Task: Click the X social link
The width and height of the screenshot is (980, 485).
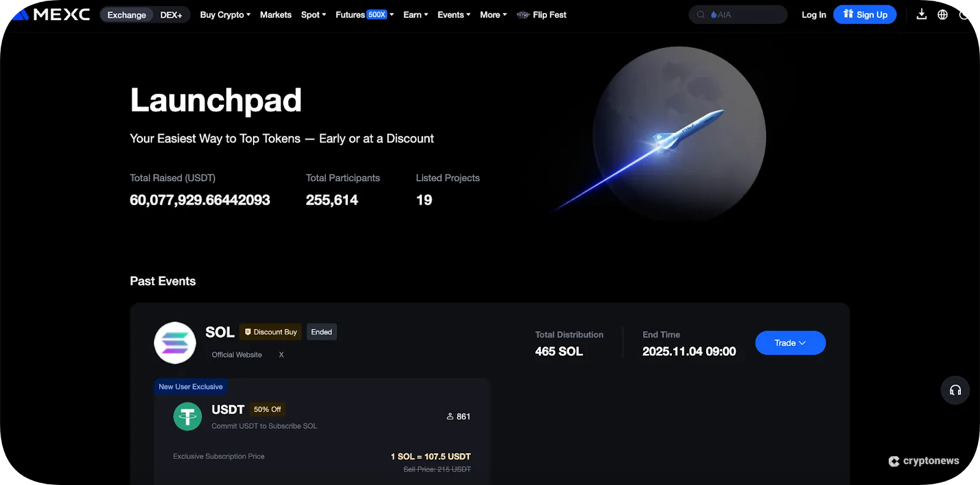Action: coord(281,355)
